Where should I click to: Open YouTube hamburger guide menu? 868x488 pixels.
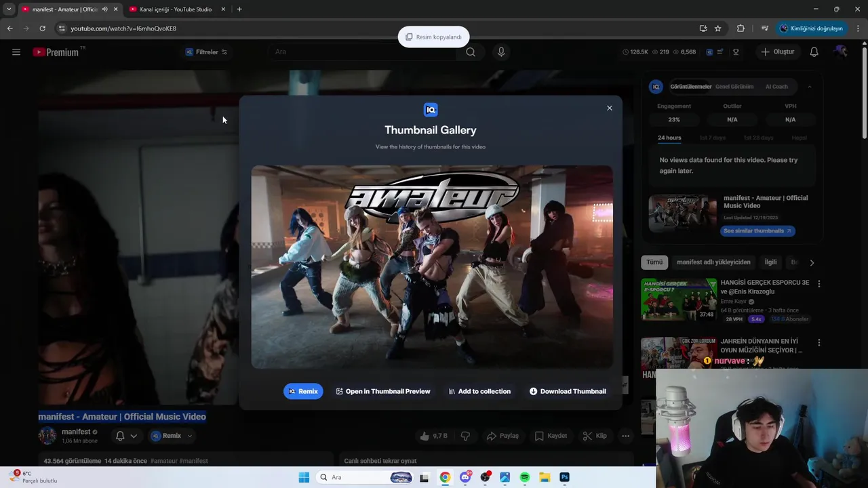click(x=16, y=52)
